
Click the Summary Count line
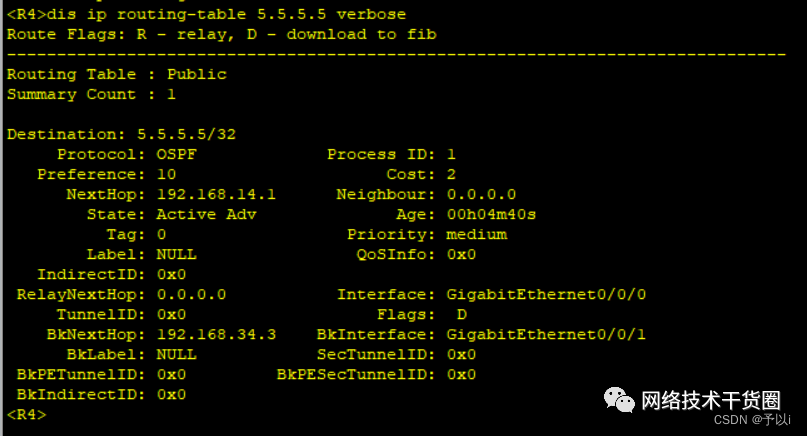pyautogui.click(x=91, y=94)
